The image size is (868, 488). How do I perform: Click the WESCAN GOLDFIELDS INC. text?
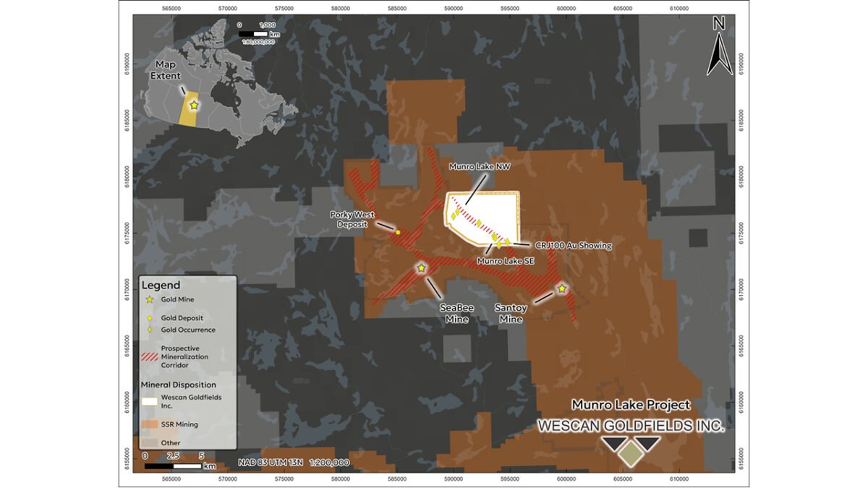coord(631,427)
